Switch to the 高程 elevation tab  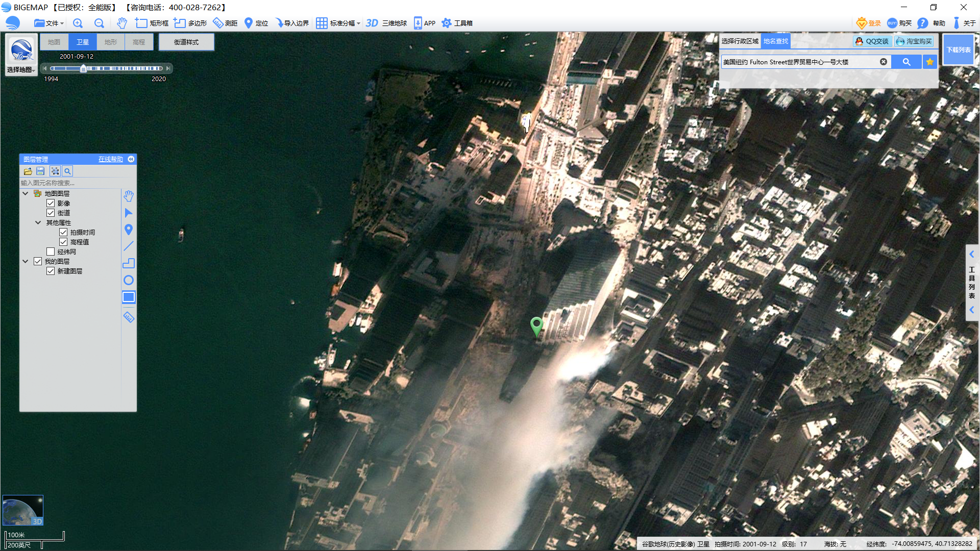tap(139, 42)
